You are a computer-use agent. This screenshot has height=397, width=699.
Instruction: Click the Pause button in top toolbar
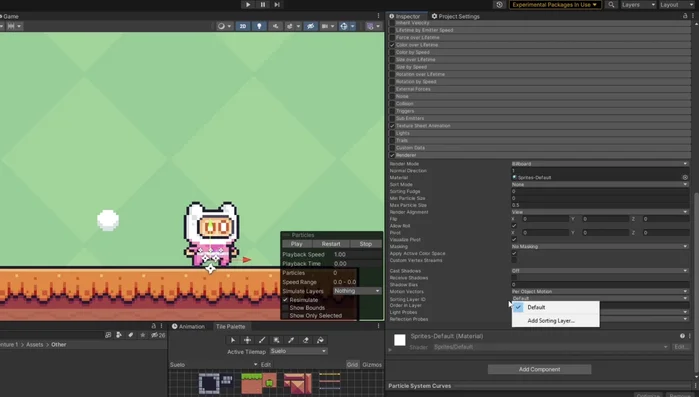pyautogui.click(x=263, y=4)
